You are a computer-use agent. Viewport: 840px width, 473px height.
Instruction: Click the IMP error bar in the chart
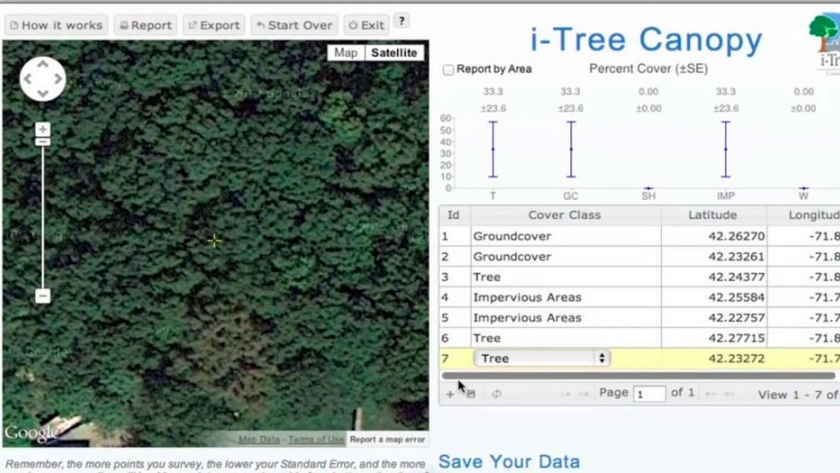(726, 149)
